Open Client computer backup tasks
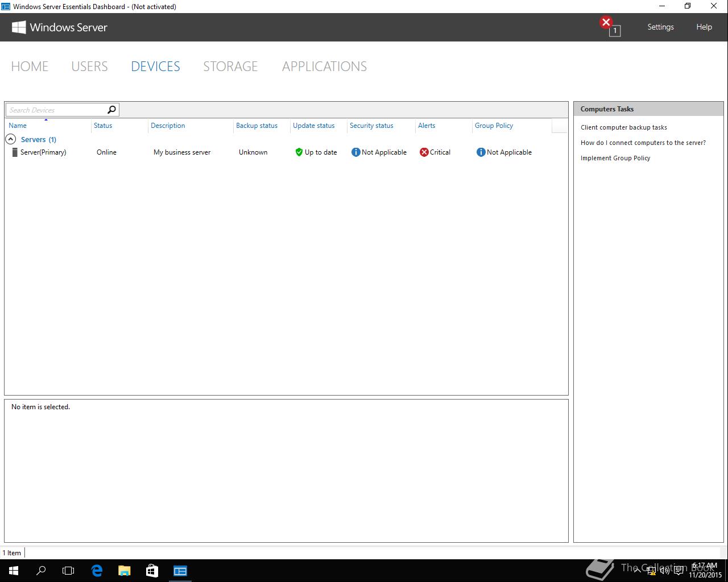The image size is (728, 582). tap(624, 127)
